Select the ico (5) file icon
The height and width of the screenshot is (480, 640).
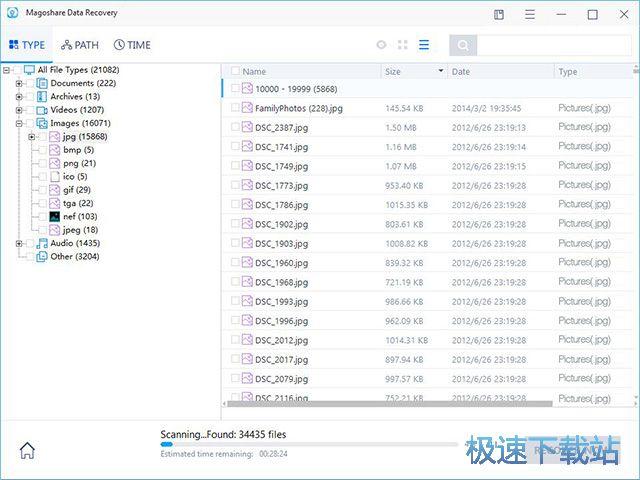tap(55, 177)
